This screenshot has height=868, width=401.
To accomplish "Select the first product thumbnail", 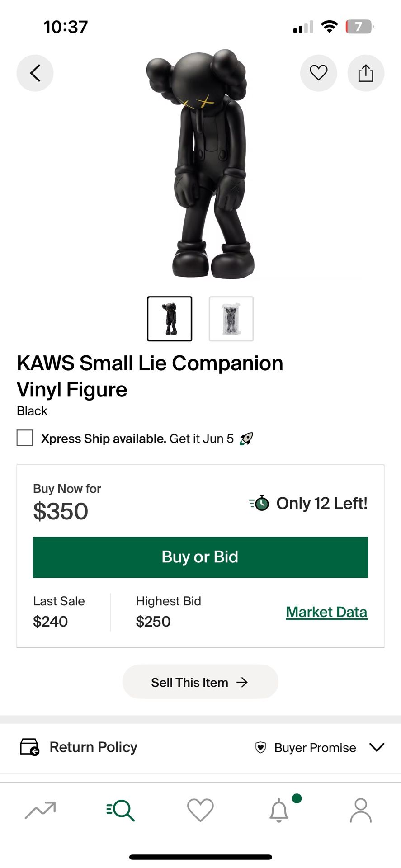I will [170, 319].
